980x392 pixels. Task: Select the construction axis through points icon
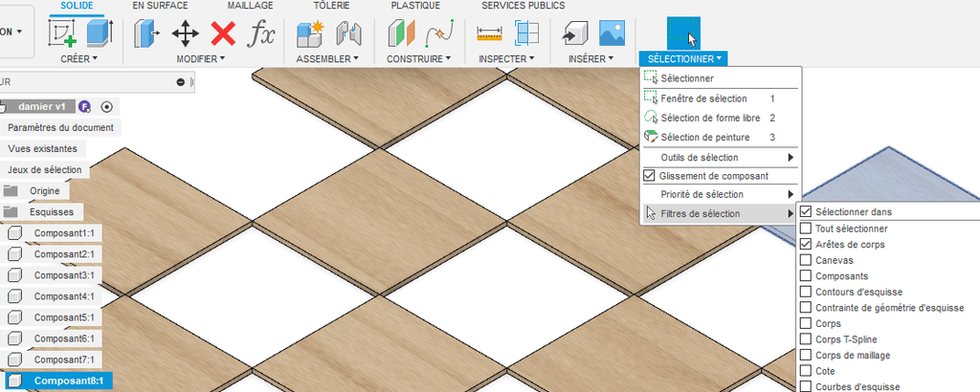pyautogui.click(x=439, y=33)
